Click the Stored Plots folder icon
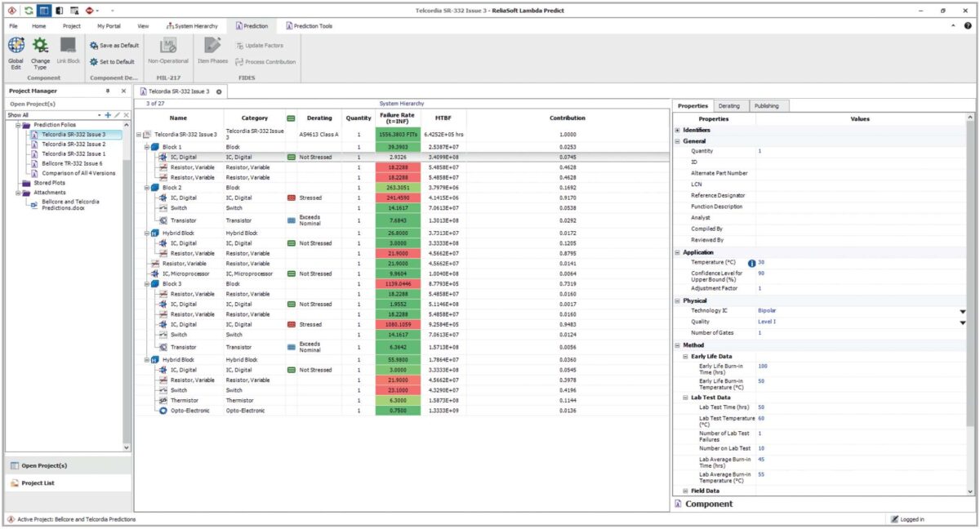Viewport: 980px width, 529px height. pyautogui.click(x=27, y=183)
